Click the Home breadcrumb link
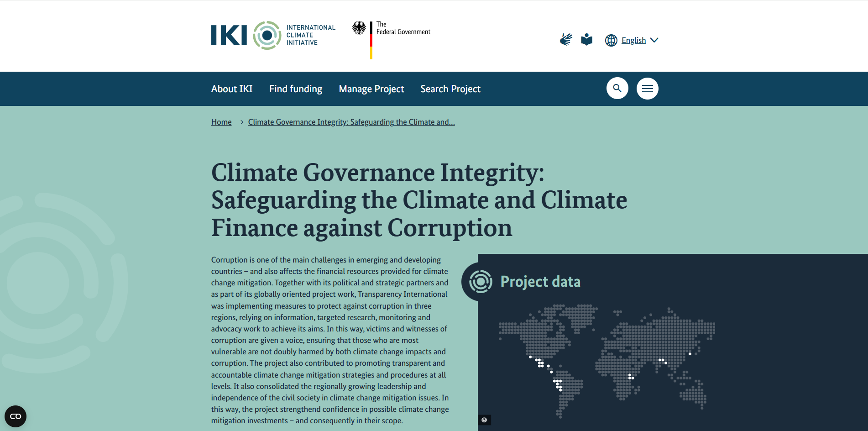The height and width of the screenshot is (431, 868). (221, 122)
